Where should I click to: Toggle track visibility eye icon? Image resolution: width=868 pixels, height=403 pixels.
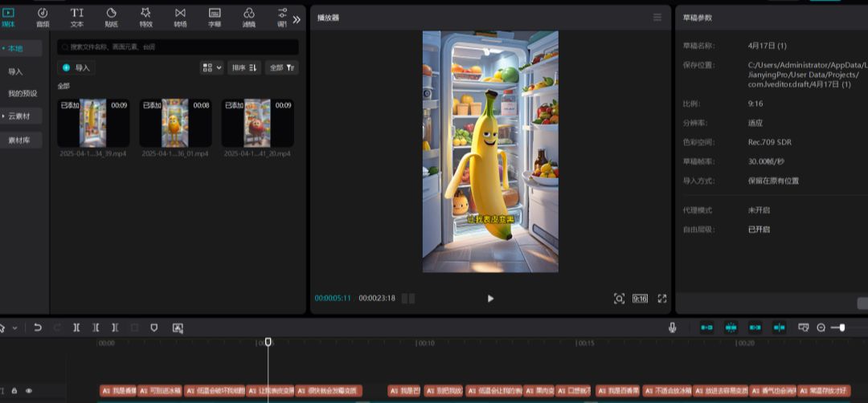(29, 391)
